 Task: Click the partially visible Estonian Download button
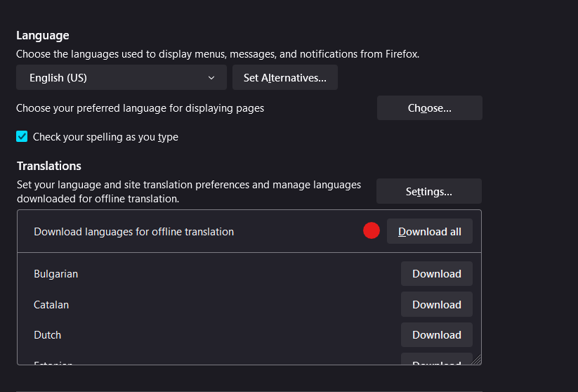coord(436,360)
